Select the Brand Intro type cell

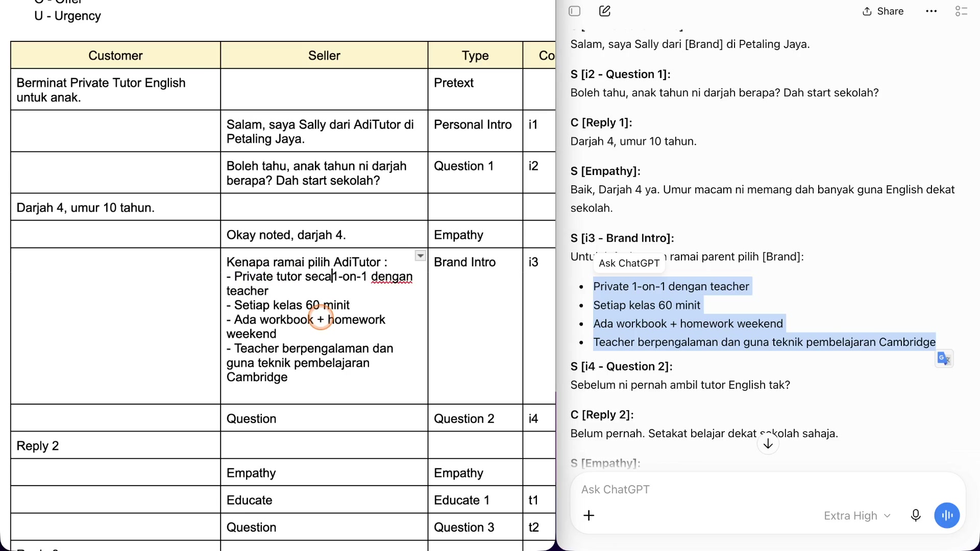point(475,326)
